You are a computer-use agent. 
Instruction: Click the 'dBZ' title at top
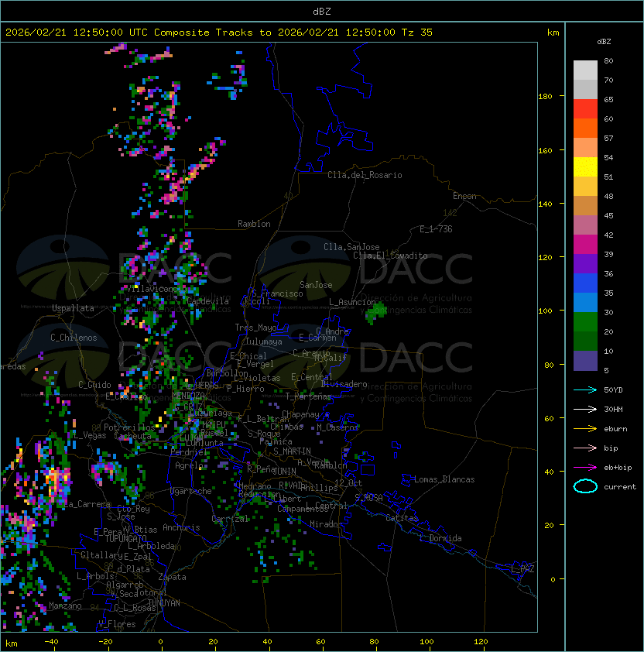point(322,12)
